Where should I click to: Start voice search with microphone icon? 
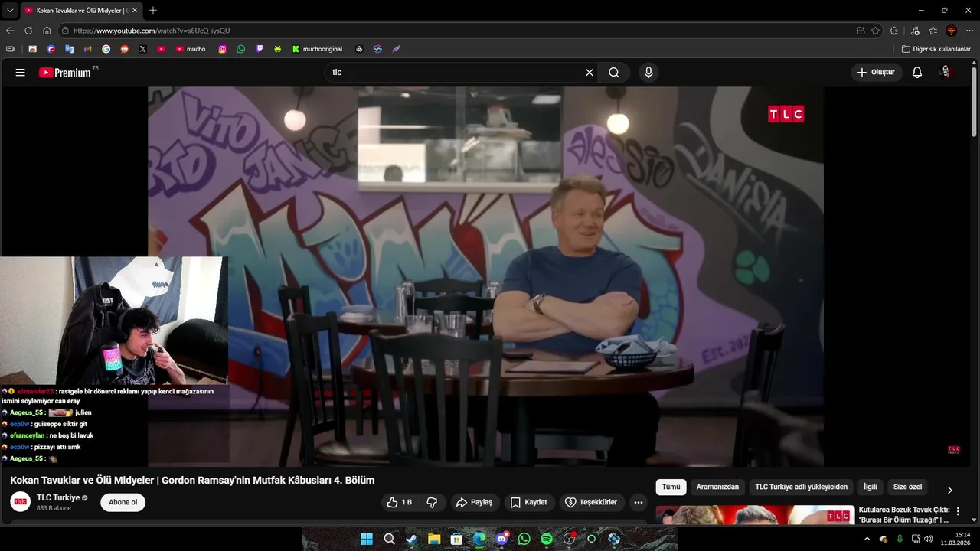[648, 73]
